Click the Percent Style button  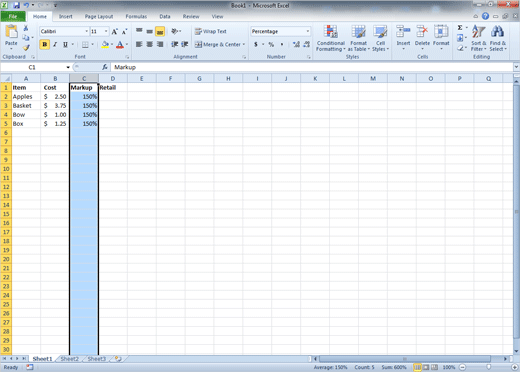tap(271, 44)
